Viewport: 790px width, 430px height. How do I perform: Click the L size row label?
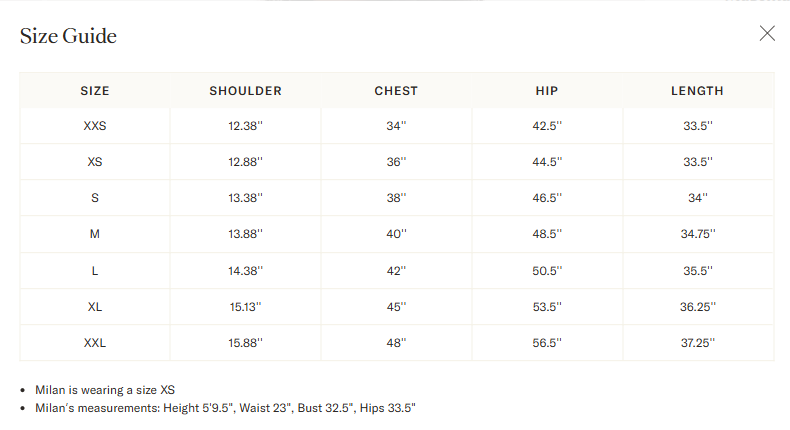tap(95, 271)
